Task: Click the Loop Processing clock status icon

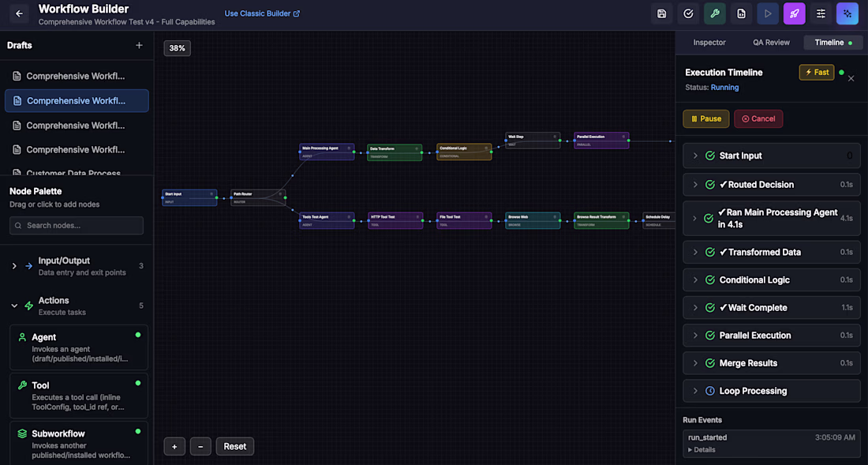Action: (x=709, y=391)
